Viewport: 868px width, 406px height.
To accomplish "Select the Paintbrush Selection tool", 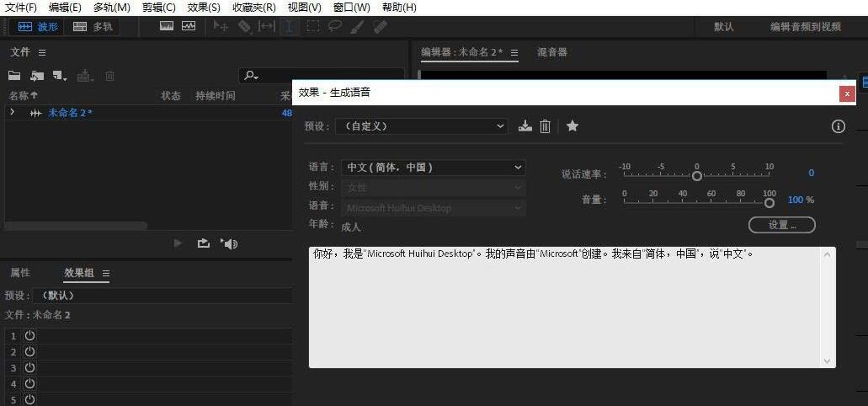I will tap(357, 26).
